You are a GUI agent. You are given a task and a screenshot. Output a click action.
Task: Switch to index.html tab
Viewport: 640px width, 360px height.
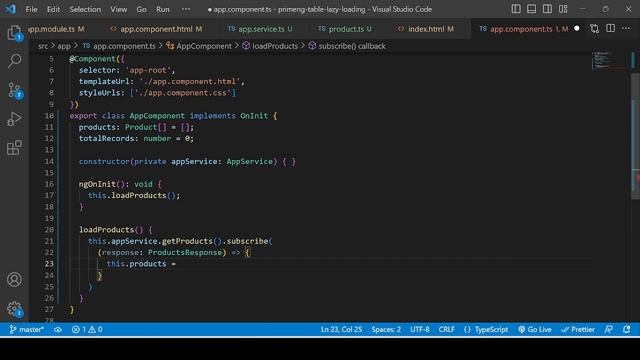(426, 29)
